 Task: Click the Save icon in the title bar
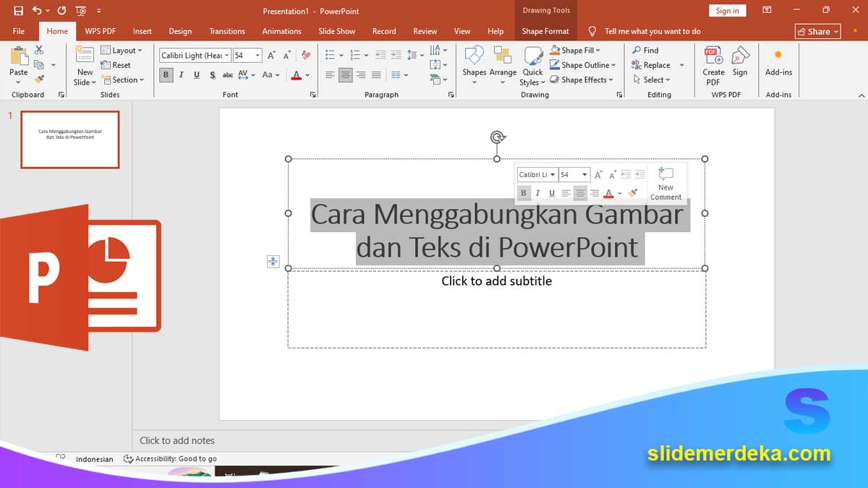click(18, 11)
